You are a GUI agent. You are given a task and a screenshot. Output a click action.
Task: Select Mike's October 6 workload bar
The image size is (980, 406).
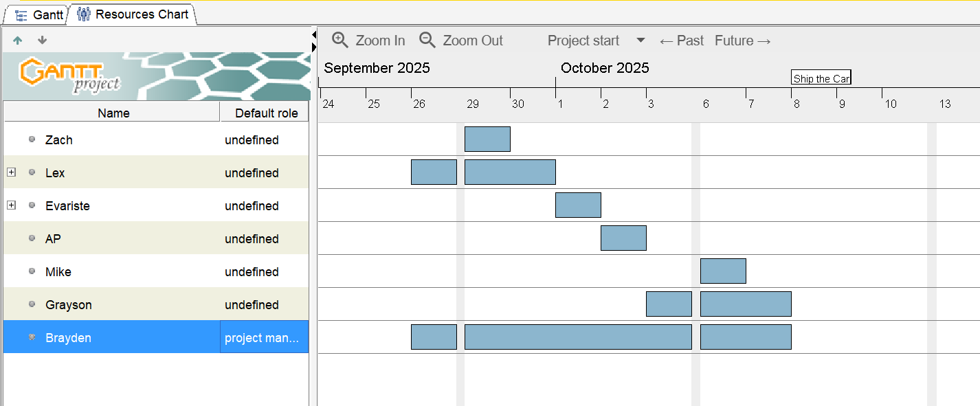click(723, 271)
